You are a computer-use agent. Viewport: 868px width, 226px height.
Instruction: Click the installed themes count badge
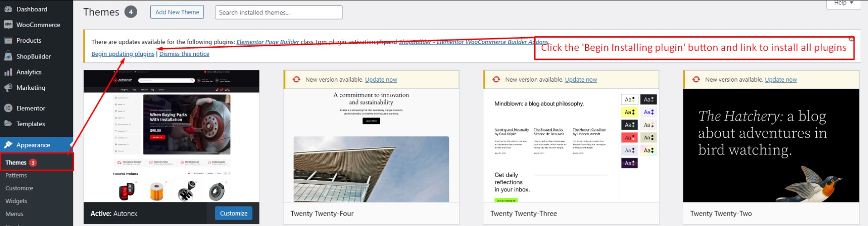(x=131, y=12)
